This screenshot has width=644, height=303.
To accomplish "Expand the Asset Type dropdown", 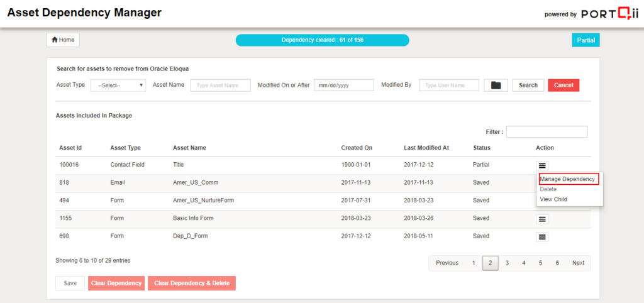I will point(118,85).
